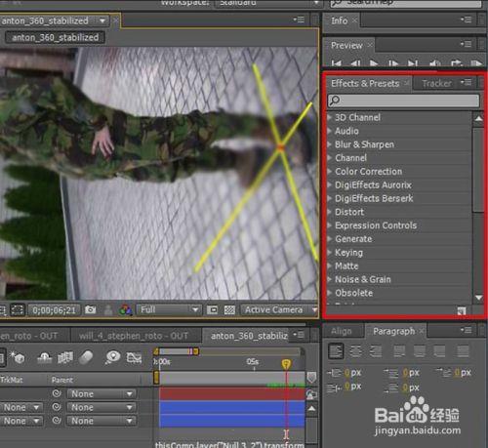Expand the Distort effects category

tap(329, 212)
